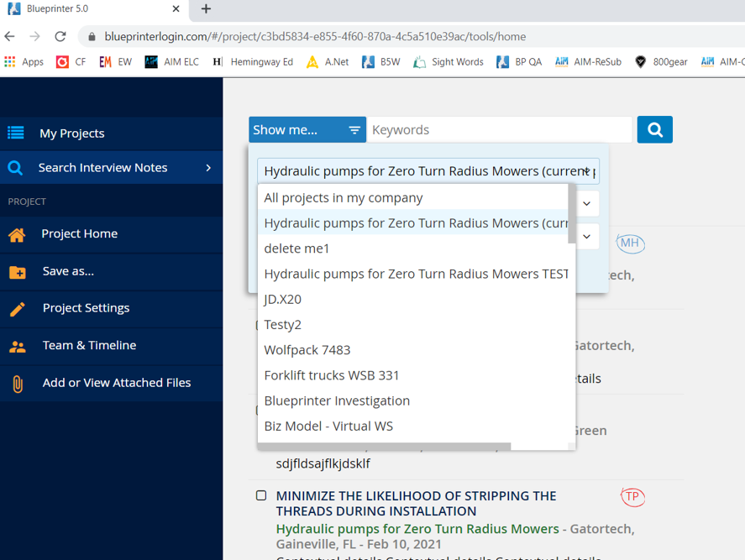Go back with browser back arrow
The height and width of the screenshot is (560, 745).
pos(9,37)
